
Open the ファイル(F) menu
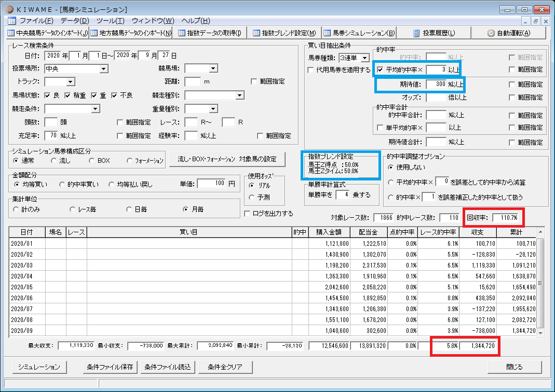point(36,21)
